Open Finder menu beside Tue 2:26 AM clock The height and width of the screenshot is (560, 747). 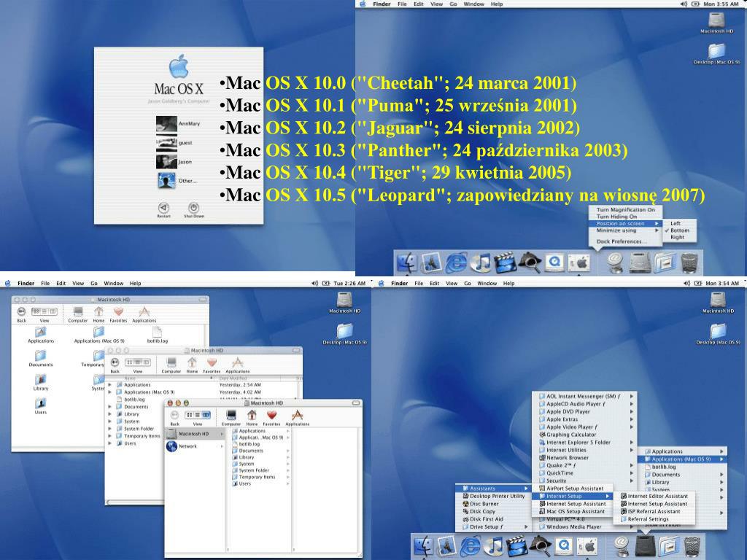tap(26, 283)
